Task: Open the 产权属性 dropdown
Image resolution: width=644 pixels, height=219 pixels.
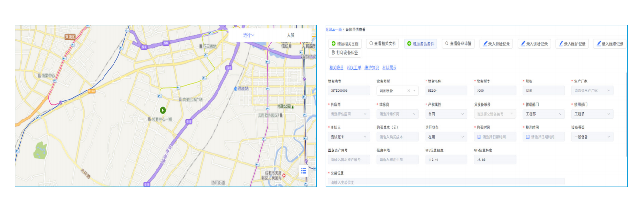Action: click(446, 114)
